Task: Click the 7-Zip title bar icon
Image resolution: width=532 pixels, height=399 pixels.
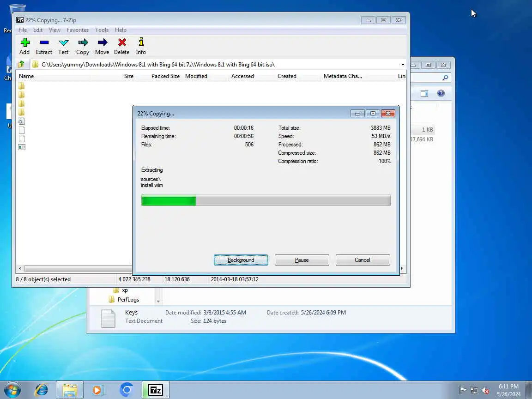Action: click(20, 20)
